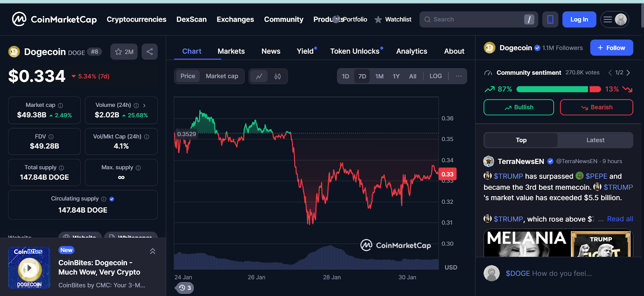Screen dimensions: 644x296
Task: Click the search input field
Action: [475, 19]
